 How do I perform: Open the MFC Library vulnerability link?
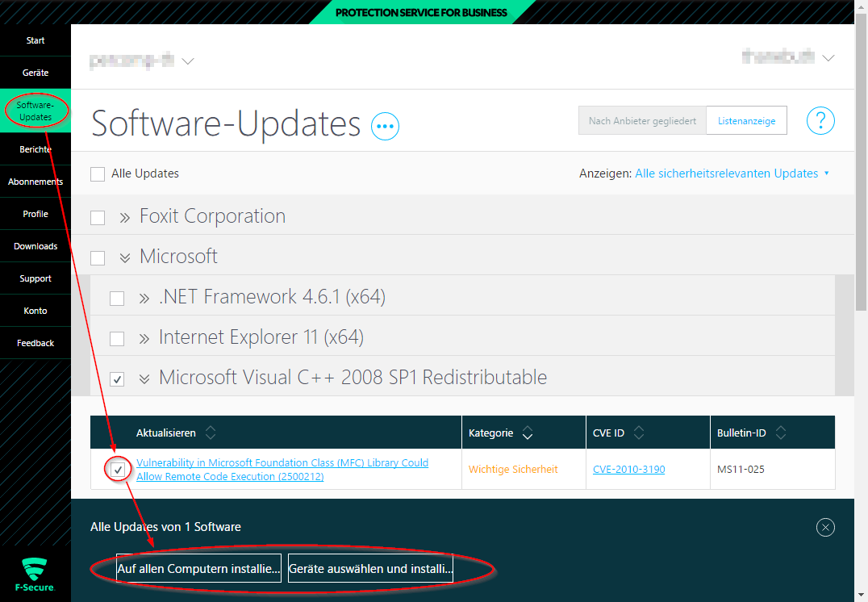[x=282, y=469]
